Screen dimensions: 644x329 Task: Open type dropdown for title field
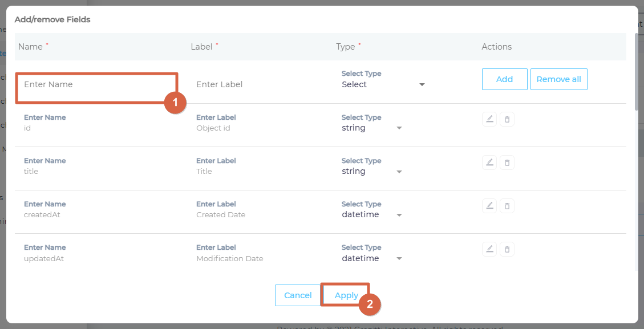tap(372, 171)
